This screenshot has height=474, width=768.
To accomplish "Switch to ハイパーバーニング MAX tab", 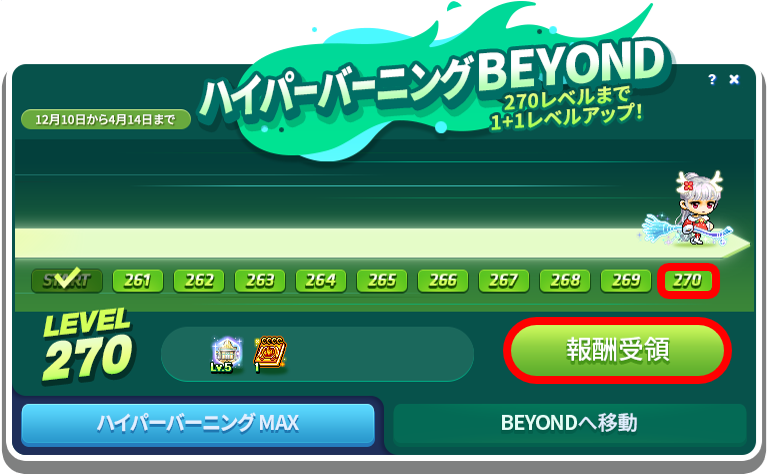I will coord(198,424).
